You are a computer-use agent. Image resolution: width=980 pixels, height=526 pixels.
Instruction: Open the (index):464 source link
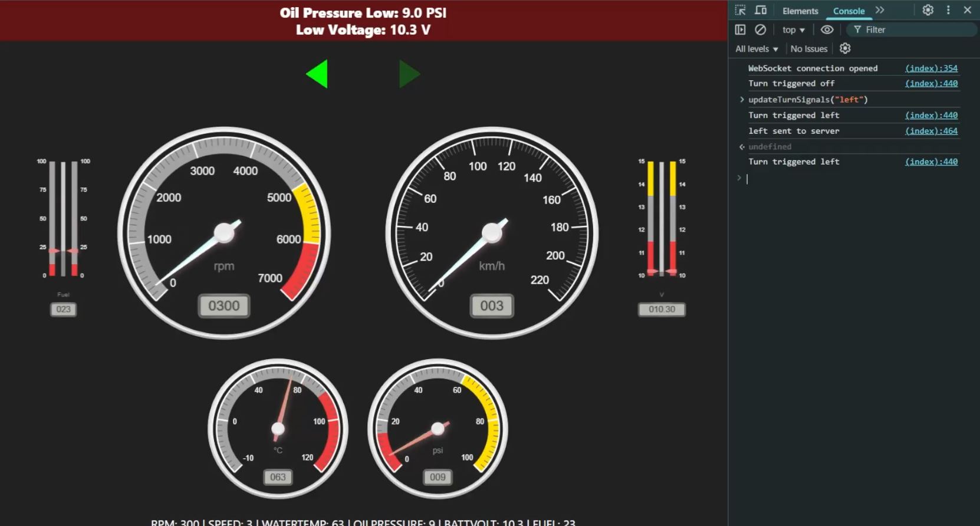pyautogui.click(x=931, y=131)
